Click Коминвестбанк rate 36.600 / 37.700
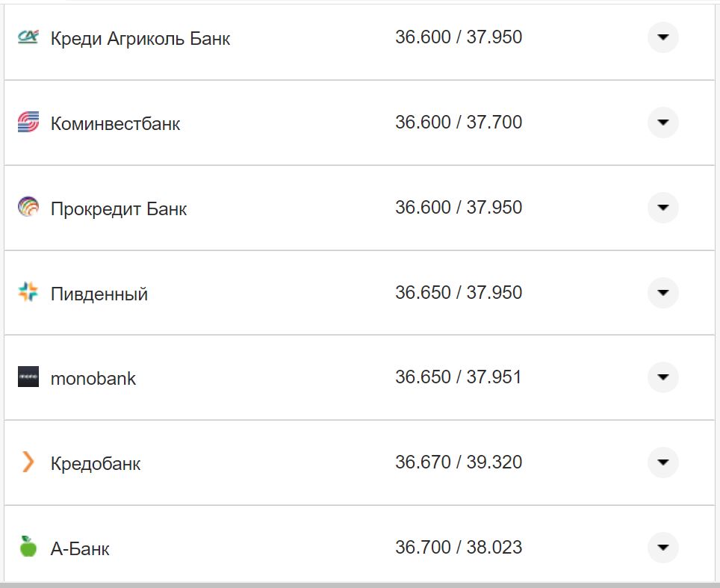The height and width of the screenshot is (588, 720). (x=459, y=123)
